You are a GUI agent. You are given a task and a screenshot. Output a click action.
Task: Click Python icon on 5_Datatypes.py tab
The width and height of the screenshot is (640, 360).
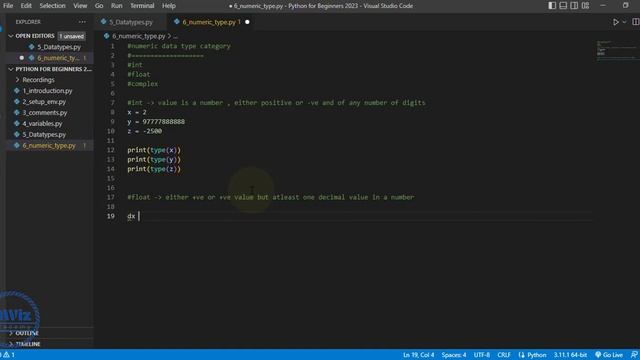(103, 22)
